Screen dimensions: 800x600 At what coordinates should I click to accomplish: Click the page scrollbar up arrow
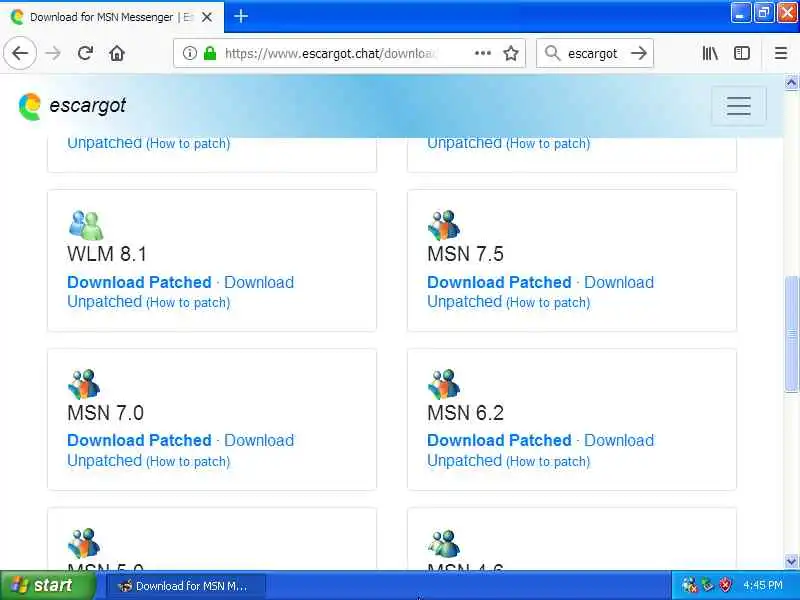791,83
